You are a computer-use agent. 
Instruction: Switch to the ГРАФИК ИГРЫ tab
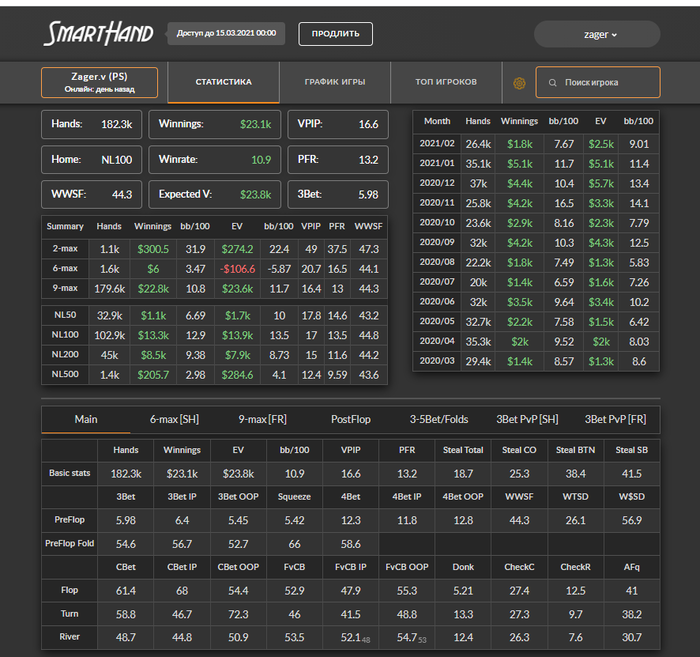click(335, 82)
